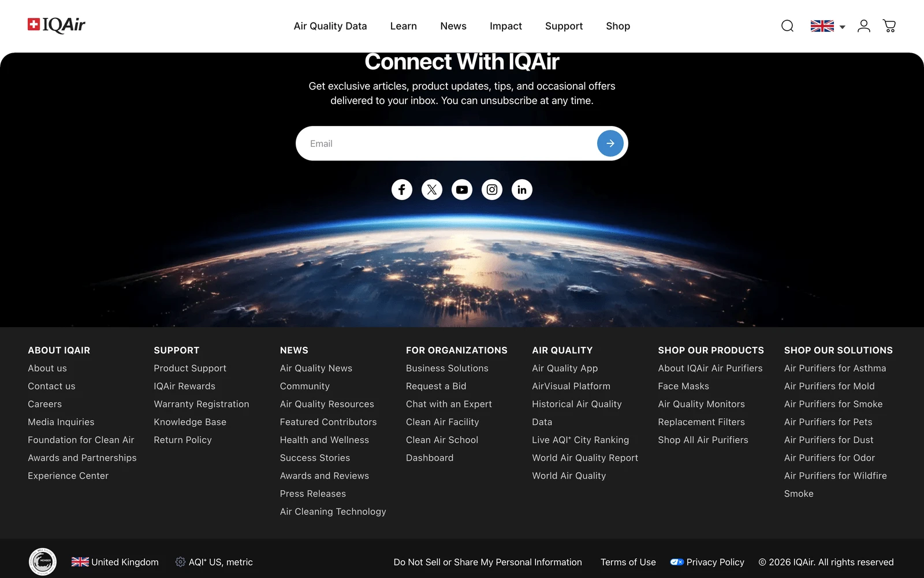The width and height of the screenshot is (924, 578).
Task: Open Air Quality App link
Action: click(x=565, y=368)
